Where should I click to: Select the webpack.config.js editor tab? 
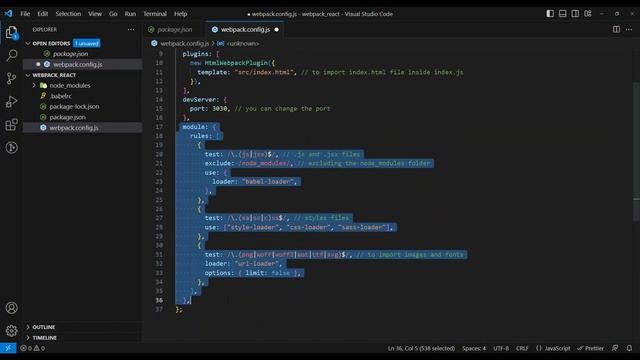click(x=245, y=29)
